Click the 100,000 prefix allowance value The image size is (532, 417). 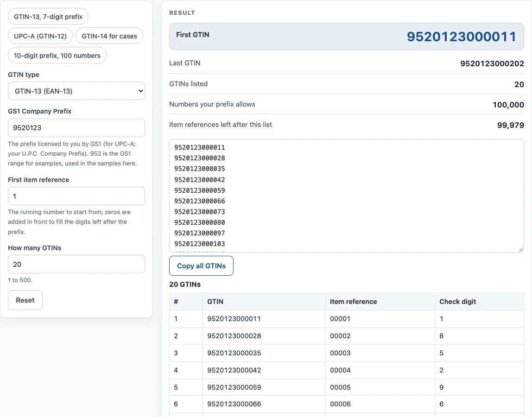coord(508,105)
